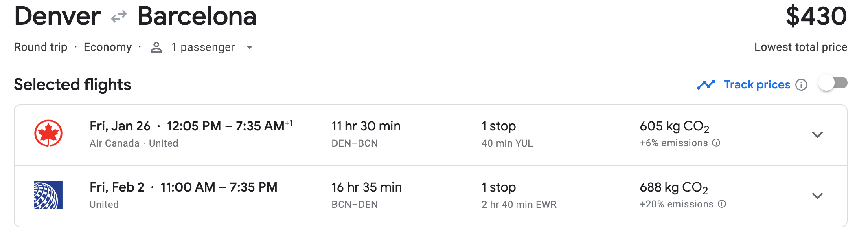
Task: Enable the Track prices toggle switch
Action: (833, 84)
